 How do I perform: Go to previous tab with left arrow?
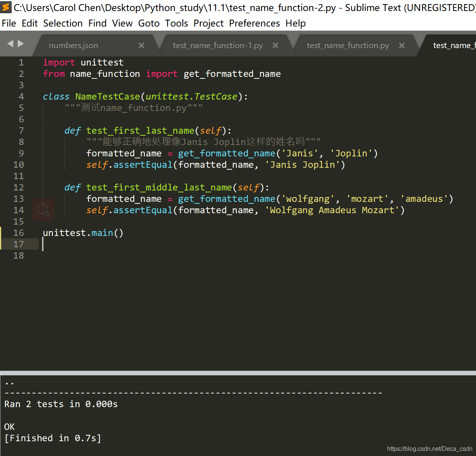click(x=10, y=44)
